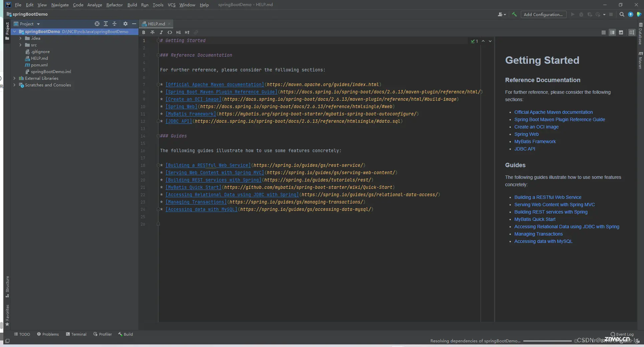Open the Maven side panel
The height and width of the screenshot is (347, 644).
[640, 60]
